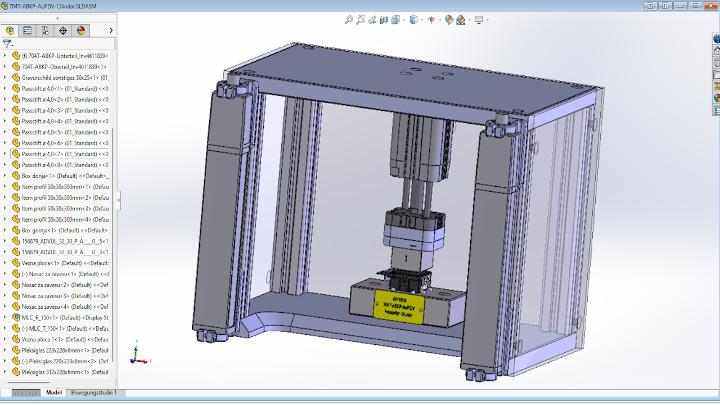Switch to the Model tab

click(x=54, y=393)
